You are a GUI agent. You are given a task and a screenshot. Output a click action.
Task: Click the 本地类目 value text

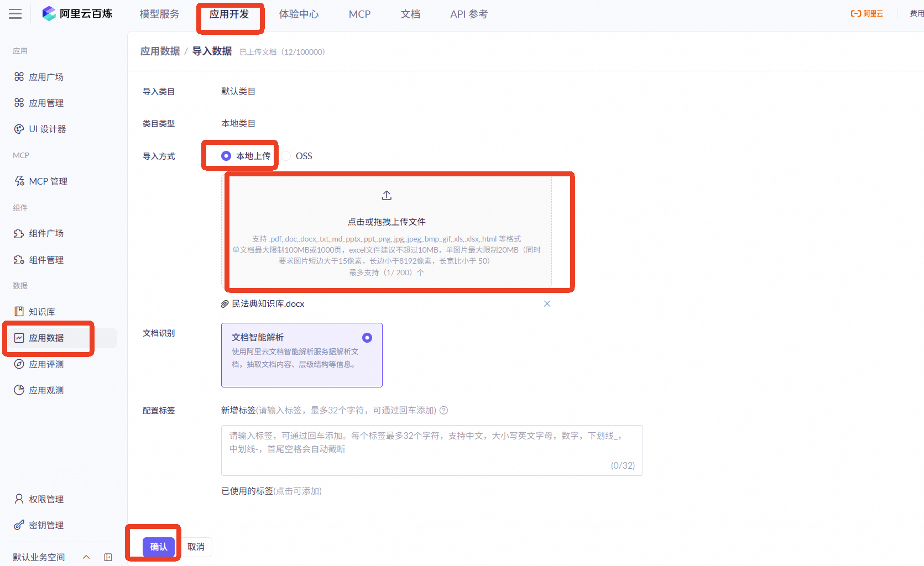click(238, 123)
